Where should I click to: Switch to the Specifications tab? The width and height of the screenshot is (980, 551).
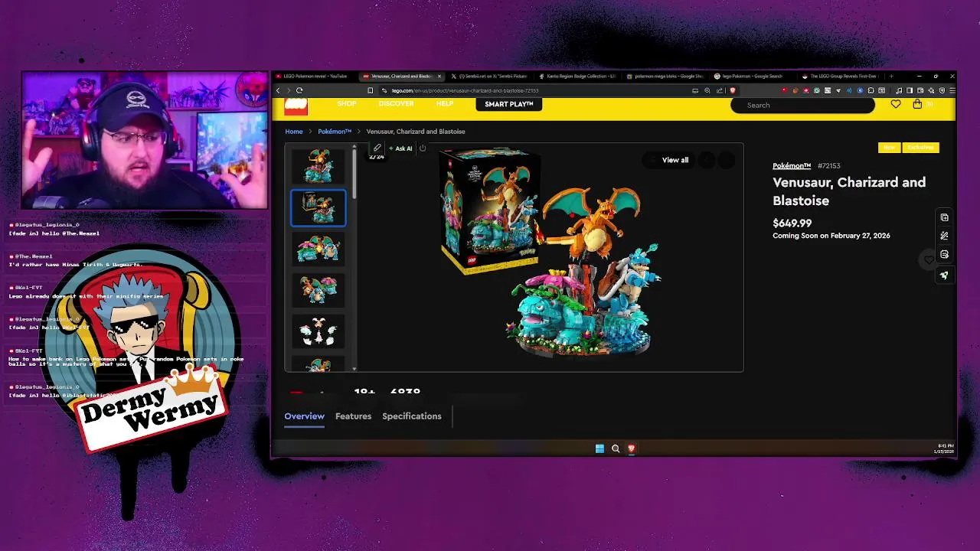[412, 416]
